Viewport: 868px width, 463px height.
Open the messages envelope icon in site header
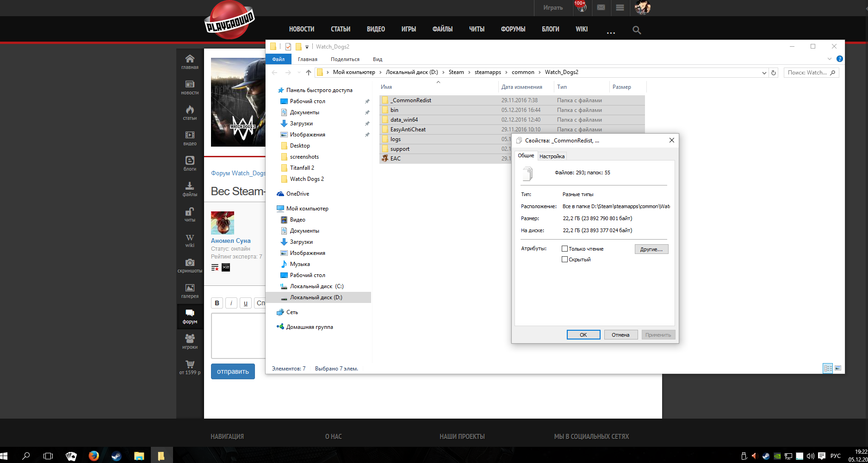pyautogui.click(x=601, y=7)
